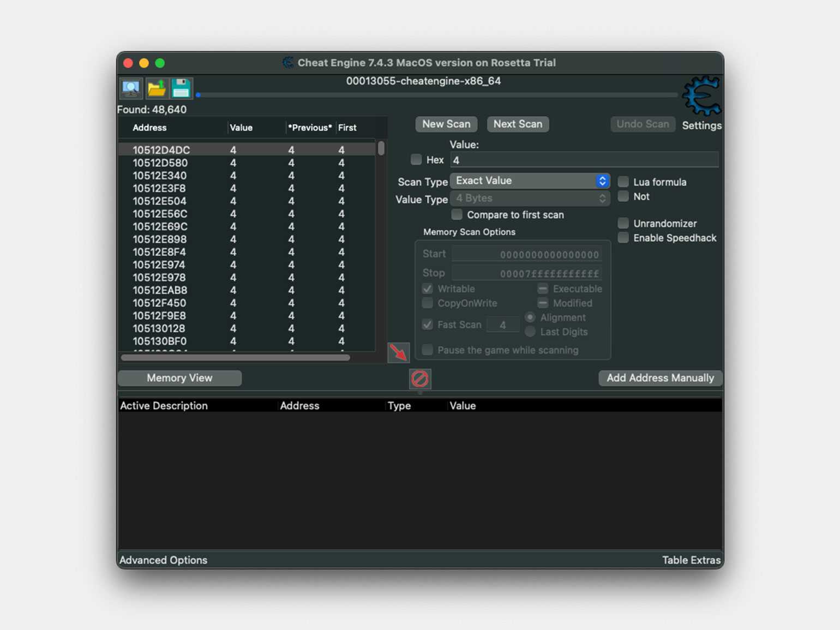
Task: Click the Cheat Engine gear logo
Action: [x=701, y=96]
